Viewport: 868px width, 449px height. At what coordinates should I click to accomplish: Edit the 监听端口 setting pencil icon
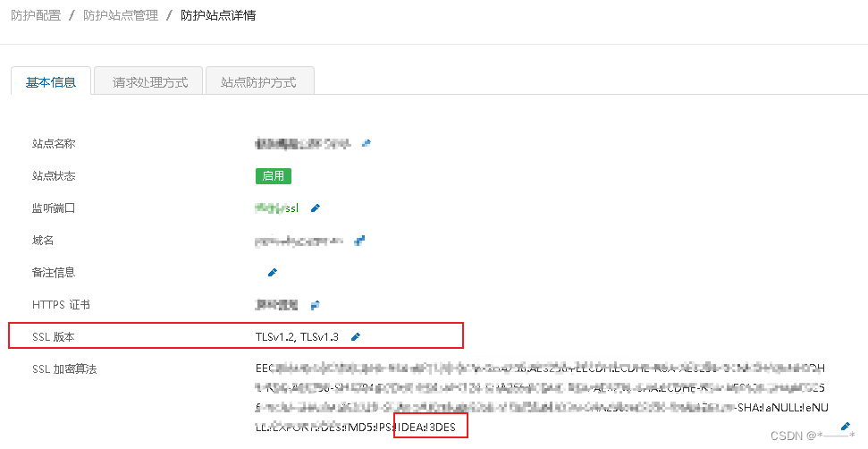315,208
